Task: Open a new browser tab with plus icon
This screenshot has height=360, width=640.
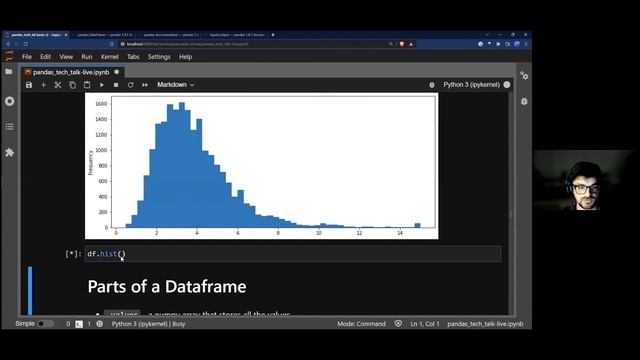Action: (273, 35)
